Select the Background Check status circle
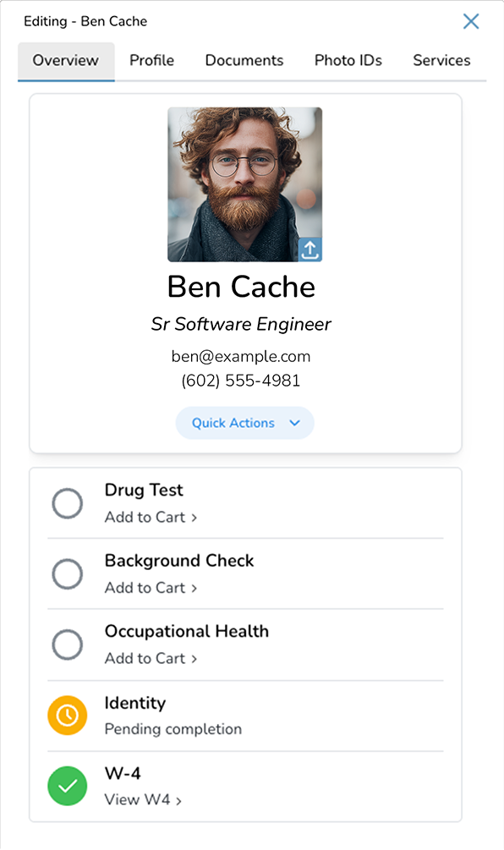 tap(67, 573)
